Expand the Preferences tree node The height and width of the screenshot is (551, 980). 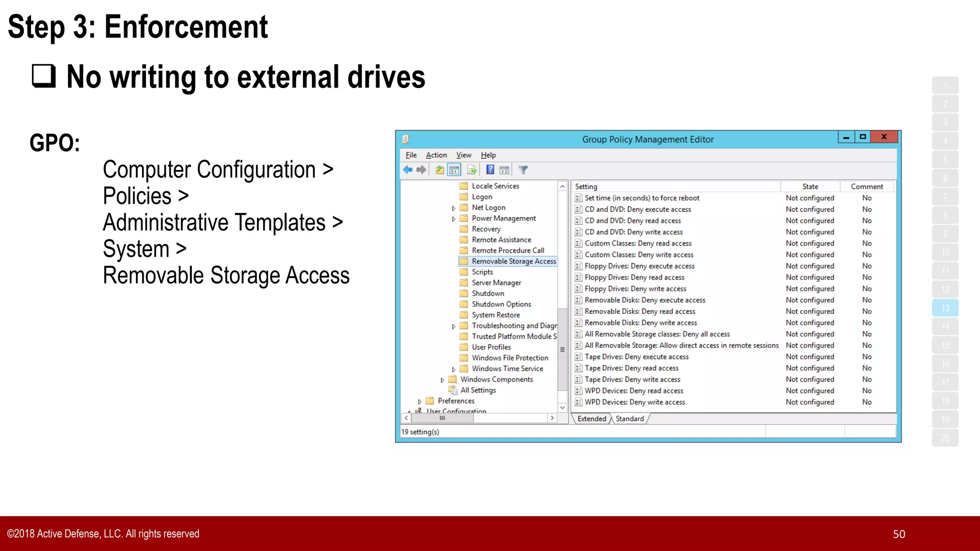coord(420,402)
